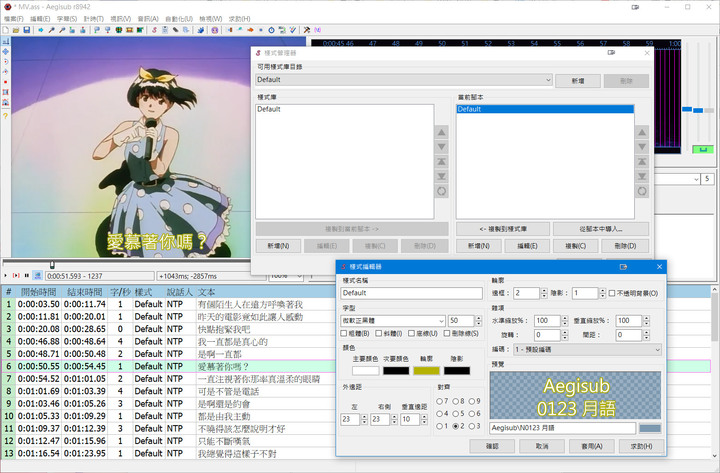Play the video
The width and height of the screenshot is (720, 473).
(x=6, y=276)
